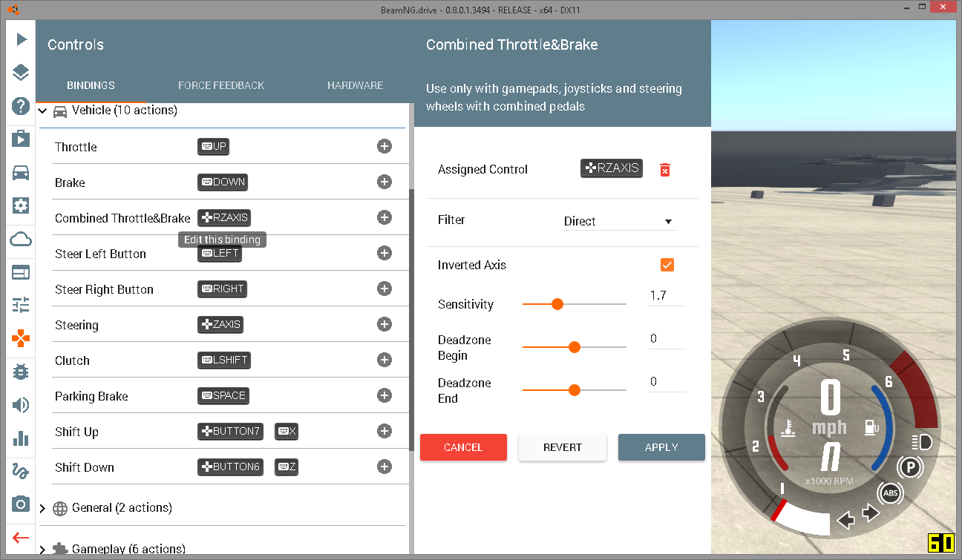Open the UI apps layout icon
This screenshot has width=962, height=560.
(x=21, y=272)
